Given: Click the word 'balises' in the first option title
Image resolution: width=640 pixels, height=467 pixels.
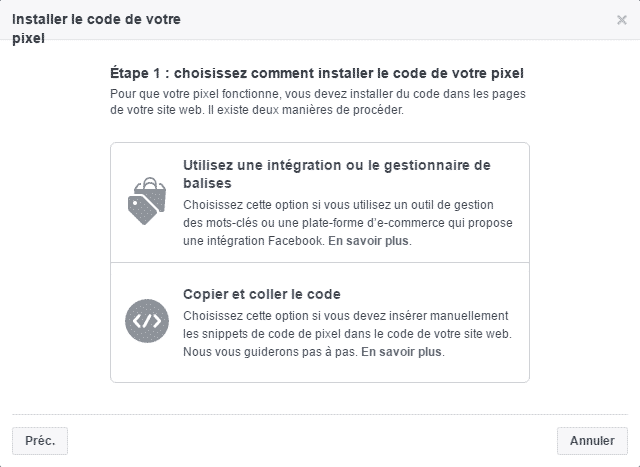Looking at the screenshot, I should pos(208,184).
